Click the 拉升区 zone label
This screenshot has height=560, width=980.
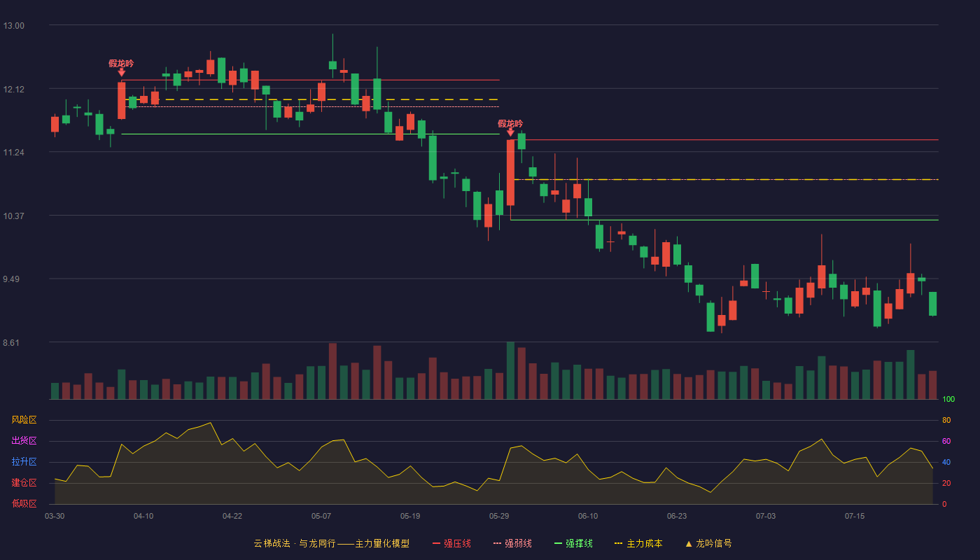[24, 462]
